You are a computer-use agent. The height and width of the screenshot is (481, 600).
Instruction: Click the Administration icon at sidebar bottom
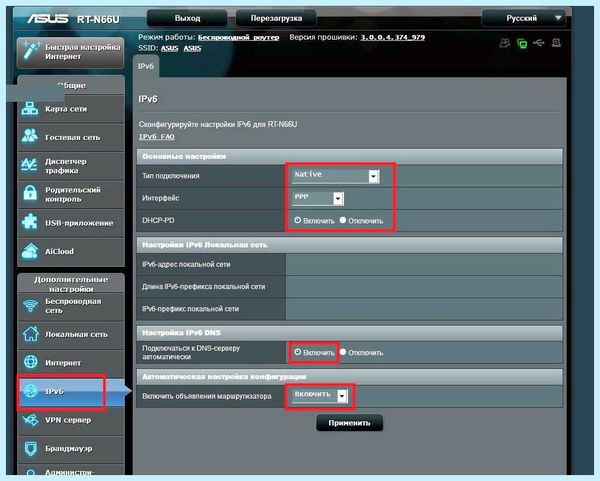pos(31,473)
